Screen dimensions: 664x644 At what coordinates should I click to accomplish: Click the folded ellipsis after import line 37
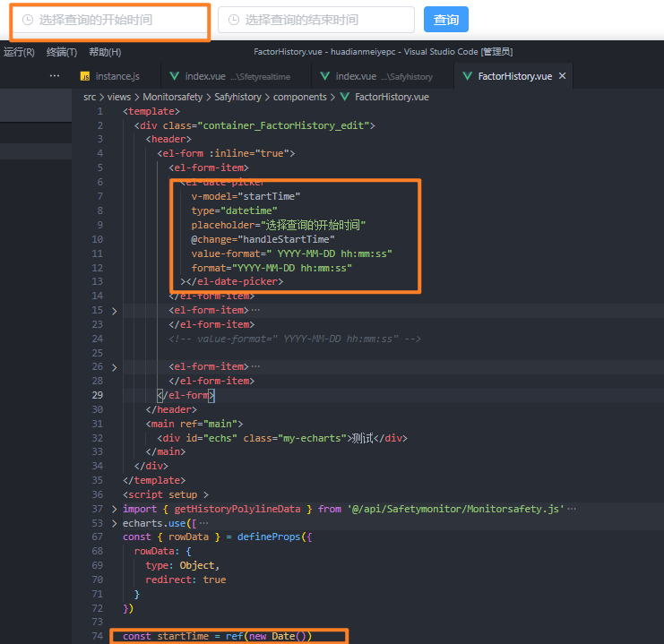point(572,509)
